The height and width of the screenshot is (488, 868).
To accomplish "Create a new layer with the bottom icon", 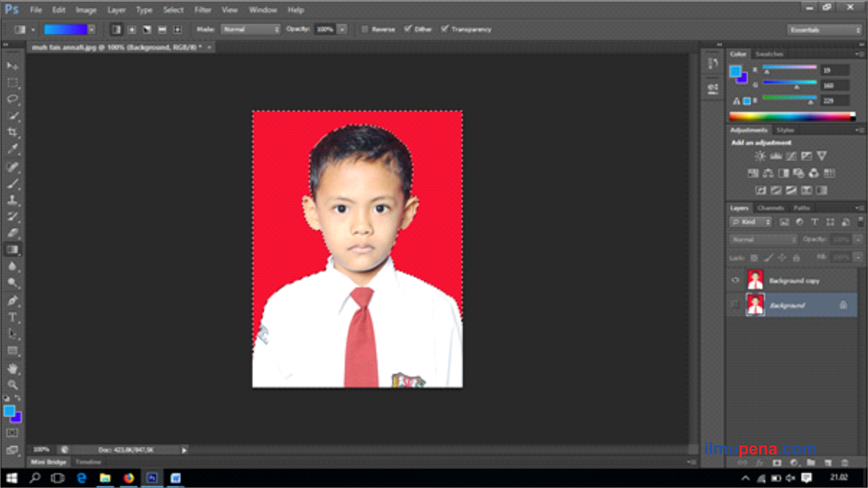I will point(828,463).
